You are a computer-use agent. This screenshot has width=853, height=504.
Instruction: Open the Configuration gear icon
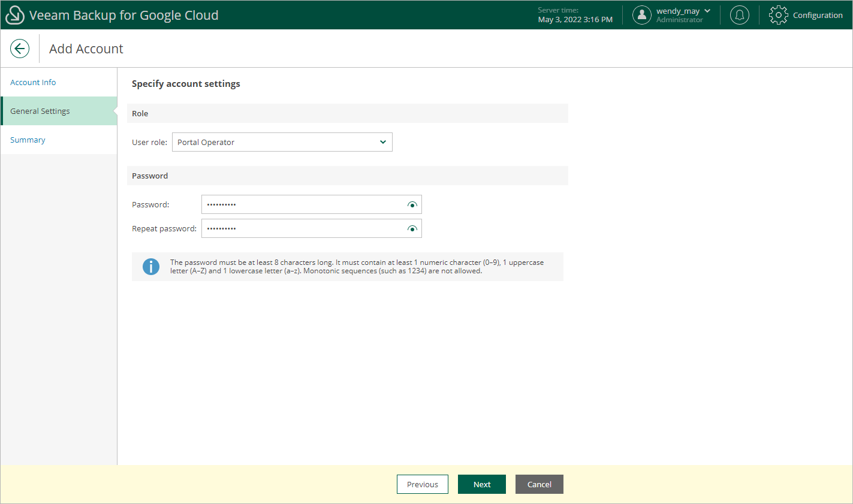[778, 15]
